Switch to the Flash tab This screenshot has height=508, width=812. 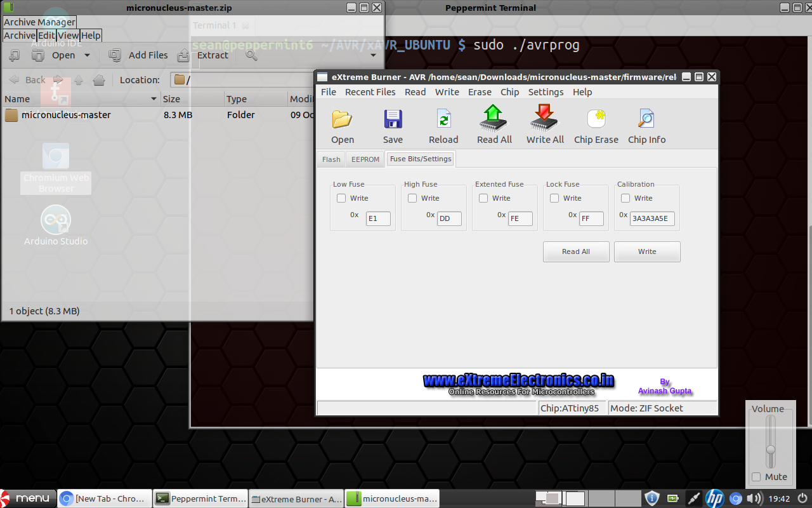click(x=331, y=159)
